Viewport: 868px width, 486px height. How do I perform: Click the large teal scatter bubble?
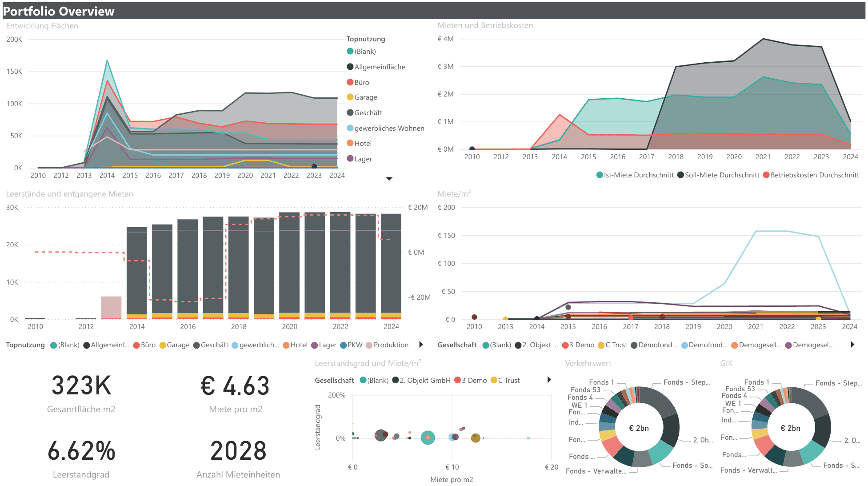pyautogui.click(x=428, y=438)
